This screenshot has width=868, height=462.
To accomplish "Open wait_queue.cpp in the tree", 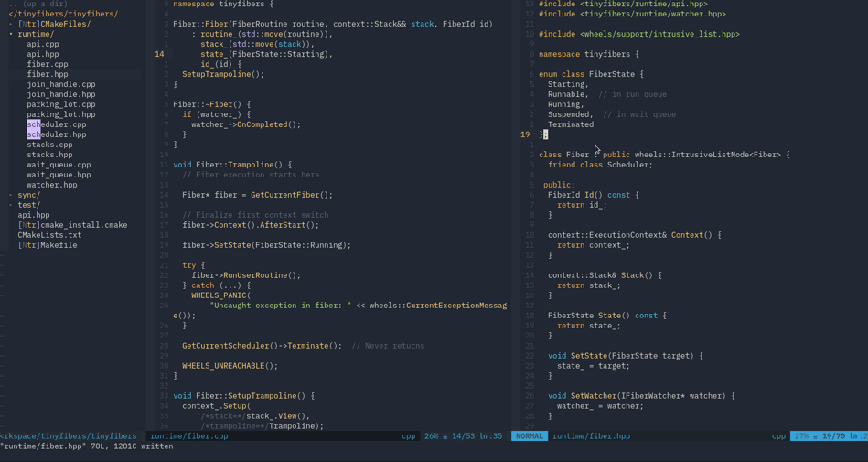I will (x=59, y=165).
